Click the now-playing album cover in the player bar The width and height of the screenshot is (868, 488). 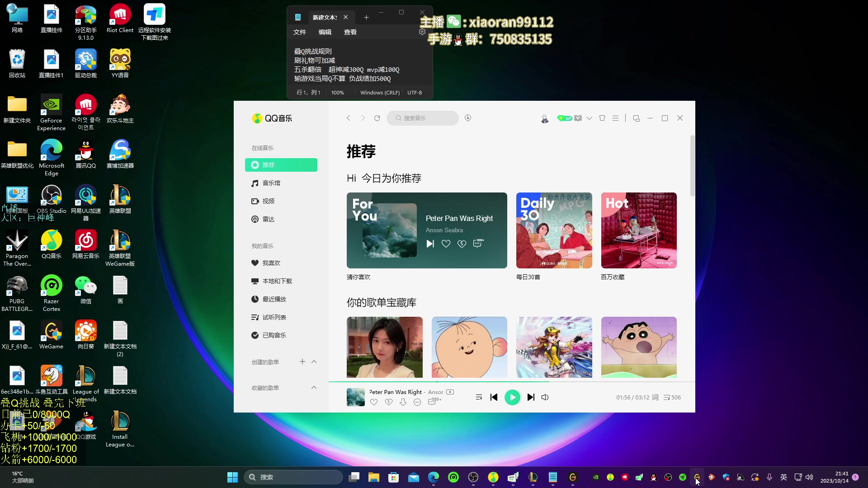tap(356, 397)
